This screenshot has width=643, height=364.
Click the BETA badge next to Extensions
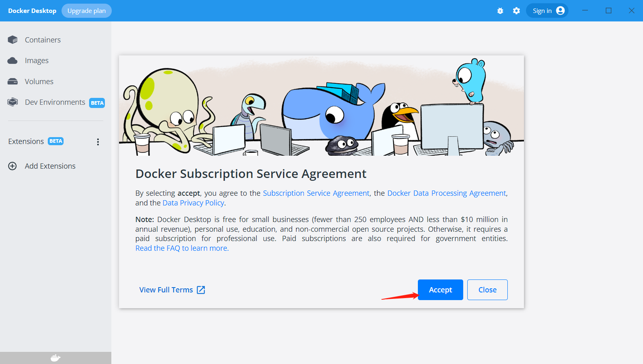[56, 141]
